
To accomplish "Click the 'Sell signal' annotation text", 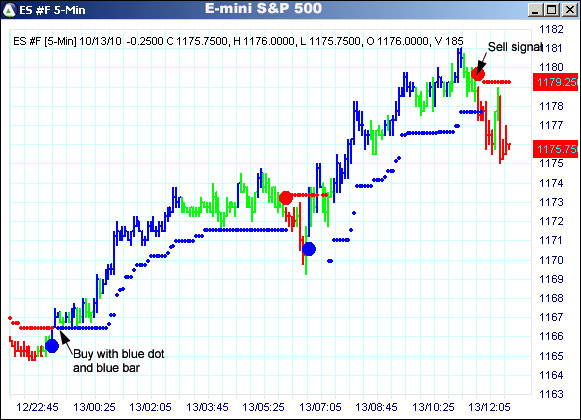I will click(x=515, y=47).
